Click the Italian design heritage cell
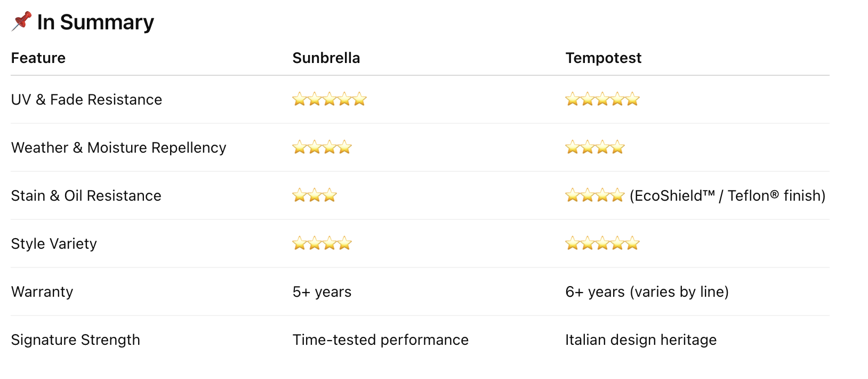The height and width of the screenshot is (379, 868). [x=640, y=339]
